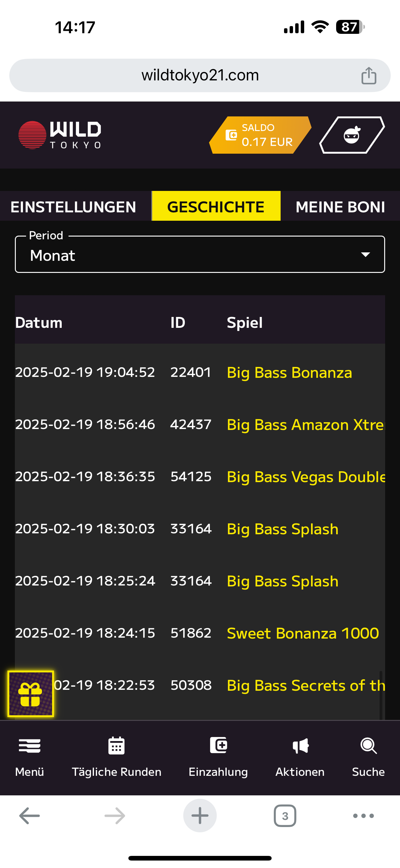
Task: Switch to the Einstellungen tab
Action: 73,206
